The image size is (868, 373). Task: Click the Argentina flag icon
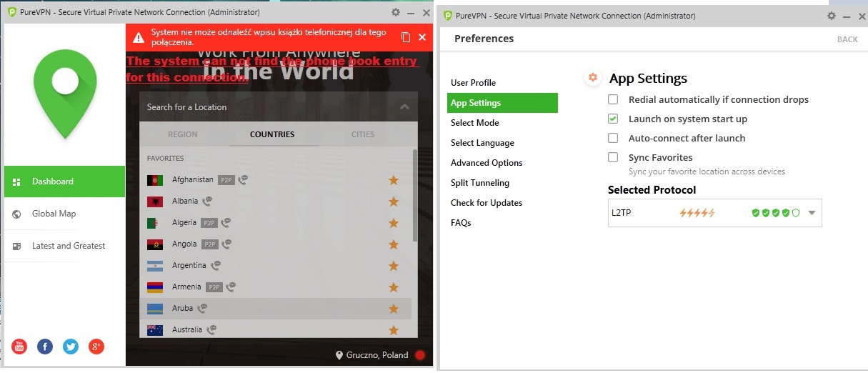pos(155,266)
